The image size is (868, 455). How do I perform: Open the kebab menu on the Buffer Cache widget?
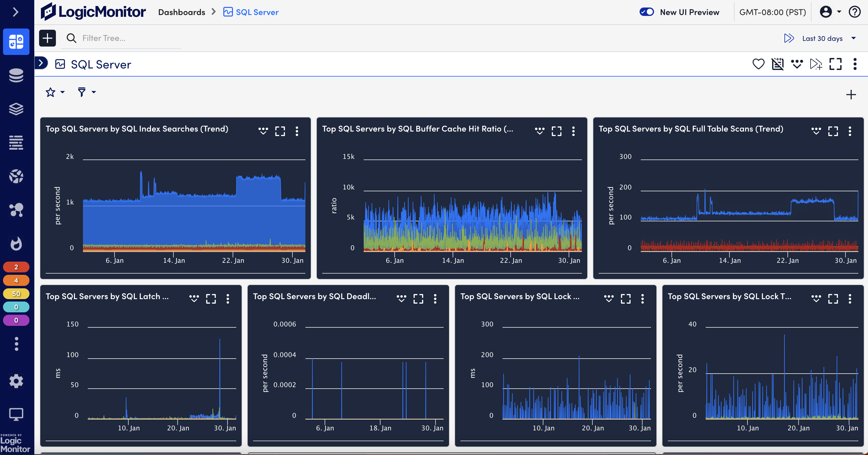click(573, 131)
